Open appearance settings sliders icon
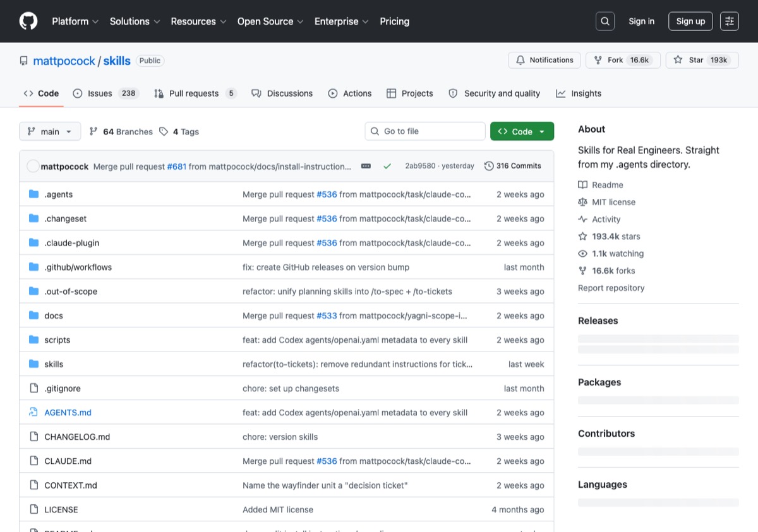This screenshot has width=758, height=532. 730,21
